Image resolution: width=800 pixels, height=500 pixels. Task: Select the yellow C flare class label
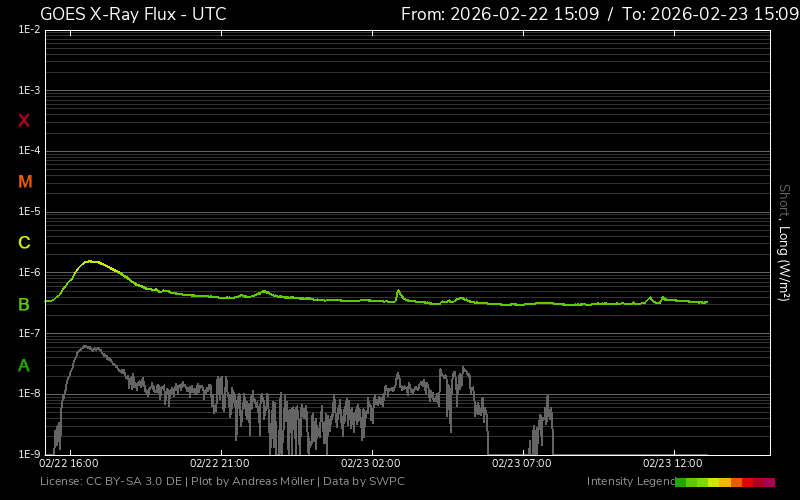tap(24, 243)
